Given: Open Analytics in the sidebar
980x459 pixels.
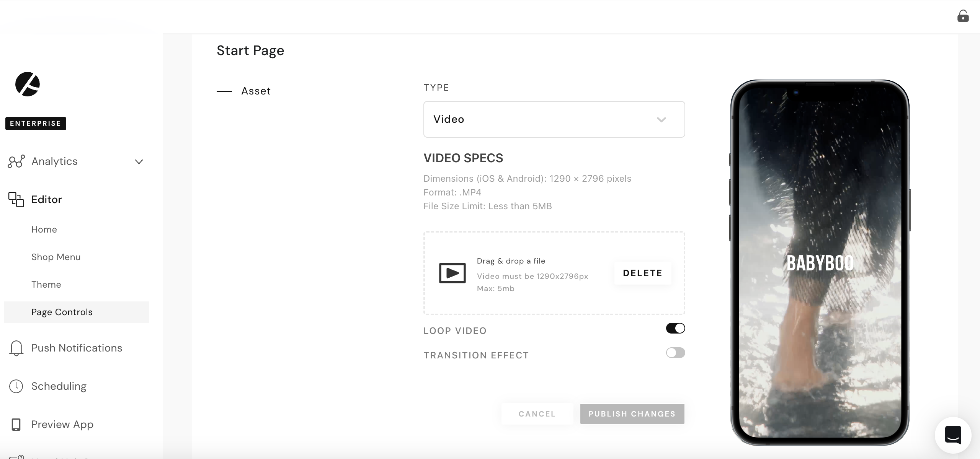Looking at the screenshot, I should click(54, 161).
